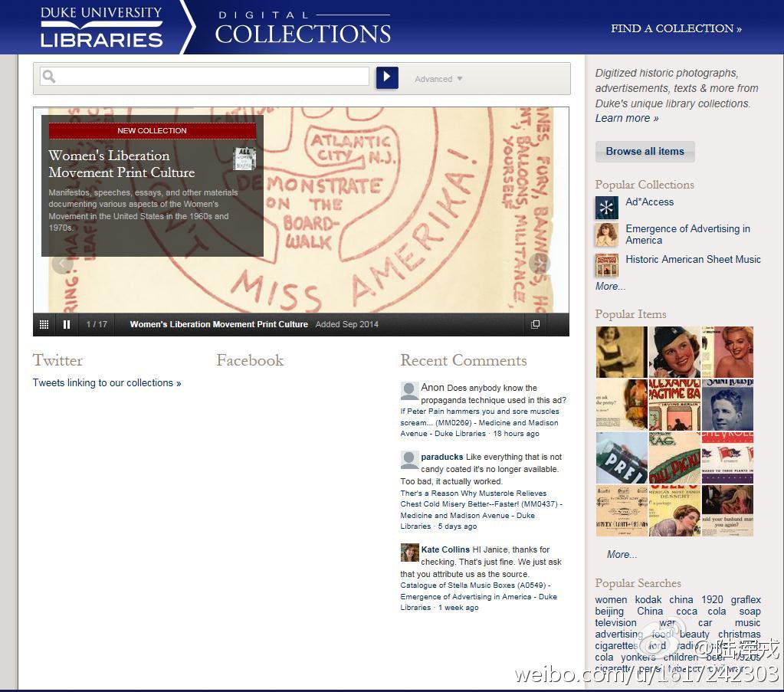Click the paraducks avatar icon

409,460
